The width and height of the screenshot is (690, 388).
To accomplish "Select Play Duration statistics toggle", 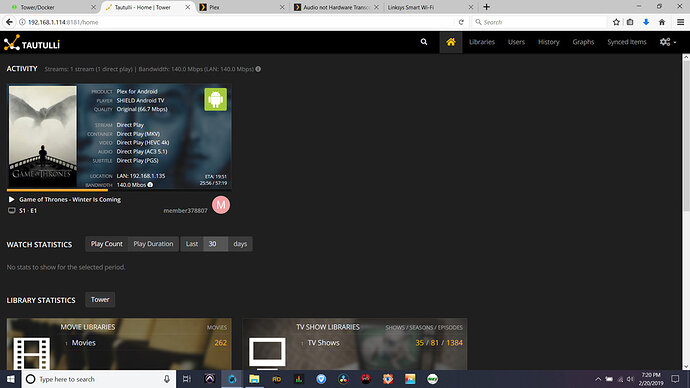I will pyautogui.click(x=153, y=244).
